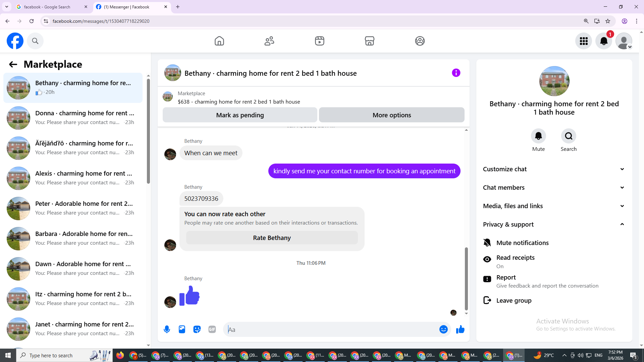
Task: Click the purple conversation info icon
Action: click(x=456, y=73)
